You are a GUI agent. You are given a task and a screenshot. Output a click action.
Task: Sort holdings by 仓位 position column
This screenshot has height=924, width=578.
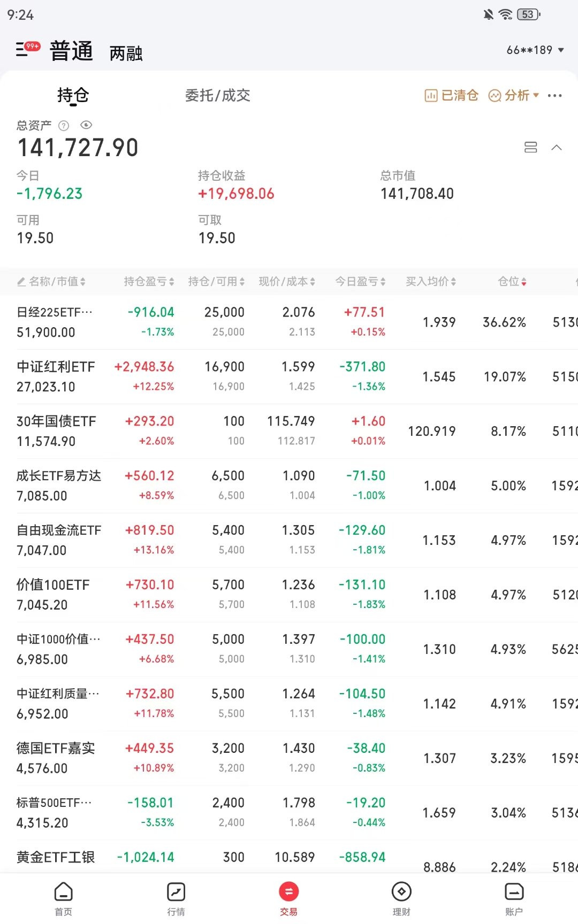point(512,282)
